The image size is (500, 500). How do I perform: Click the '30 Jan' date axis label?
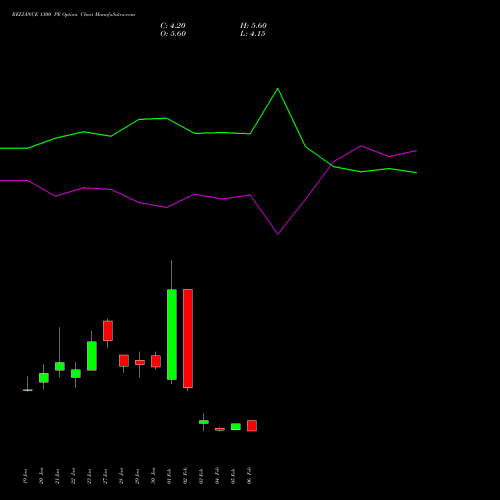click(x=154, y=476)
